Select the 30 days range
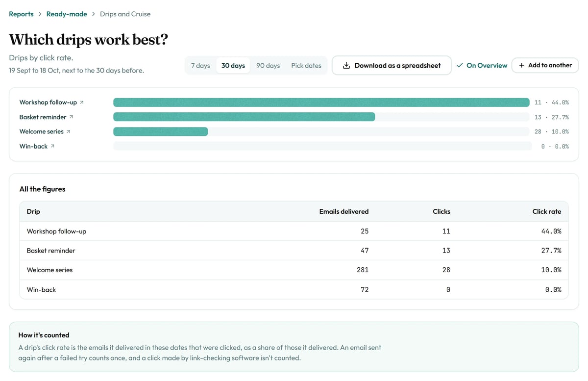 [233, 65]
